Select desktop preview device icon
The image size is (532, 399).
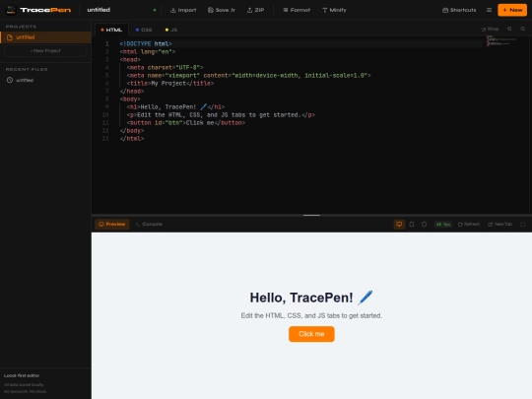[x=399, y=225]
